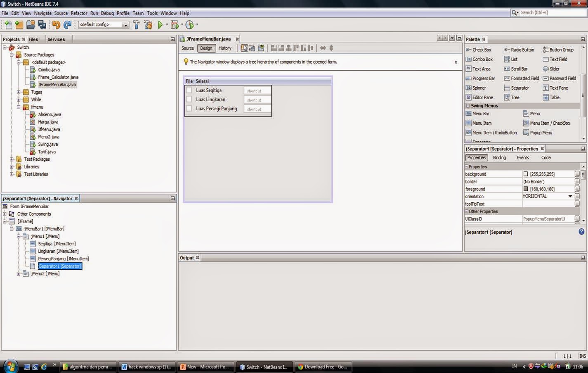The height and width of the screenshot is (373, 588).
Task: Open the Binding tab in Properties
Action: pos(499,157)
